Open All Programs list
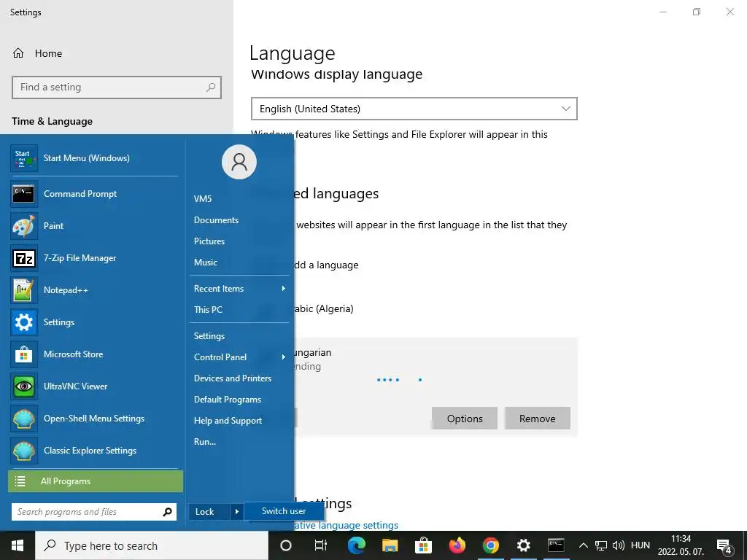Viewport: 747px width, 560px height. coord(96,481)
